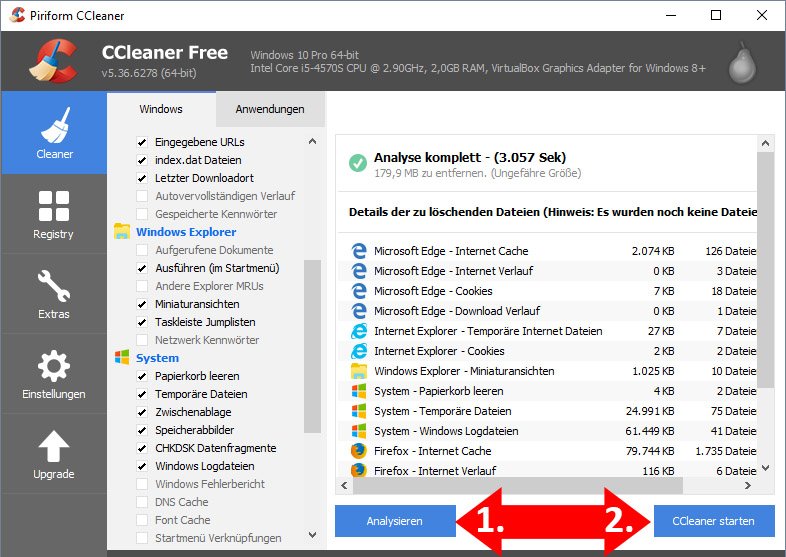Toggle Miniaturansichten checkbox

[142, 304]
